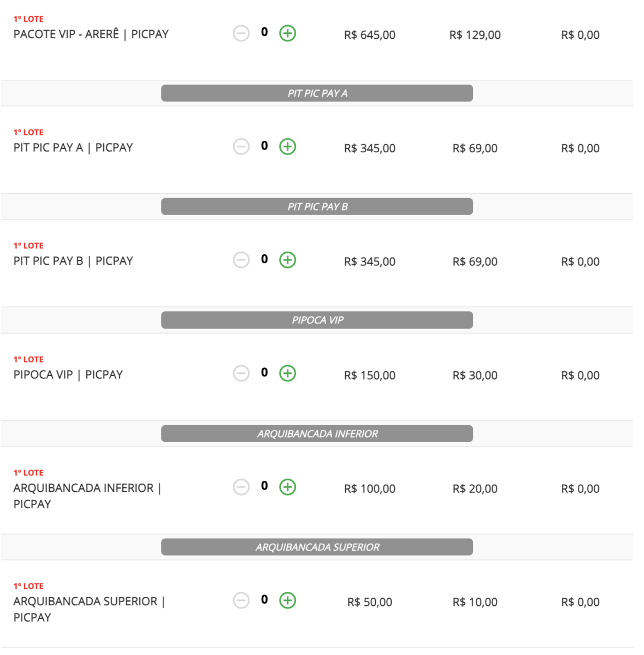644x655 pixels.
Task: Click the PIT PIC PAY B section header
Action: 317,207
